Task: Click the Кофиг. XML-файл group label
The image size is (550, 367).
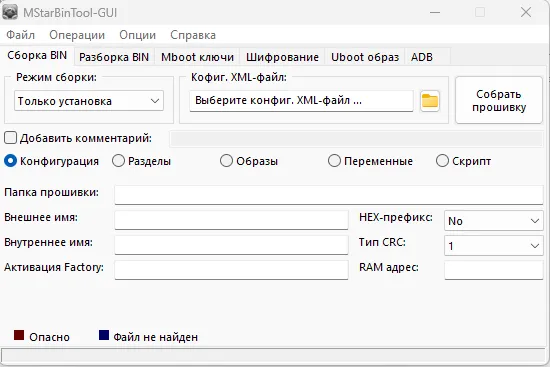Action: [x=239, y=77]
